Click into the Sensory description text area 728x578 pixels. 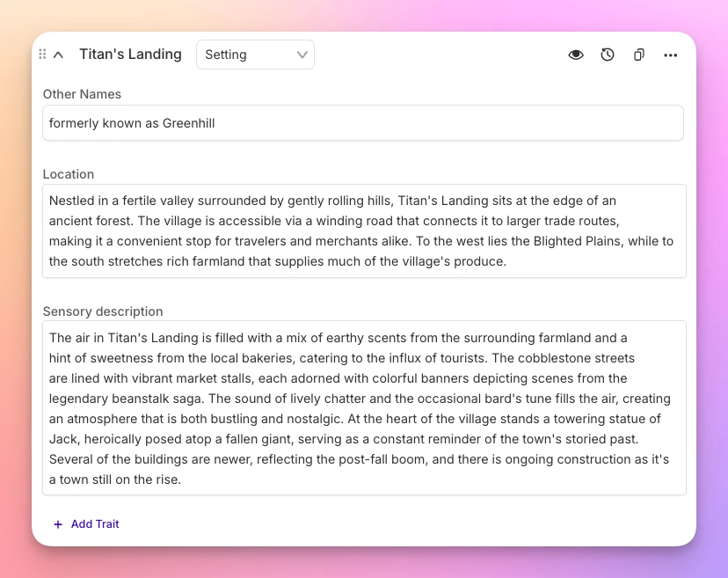point(365,408)
